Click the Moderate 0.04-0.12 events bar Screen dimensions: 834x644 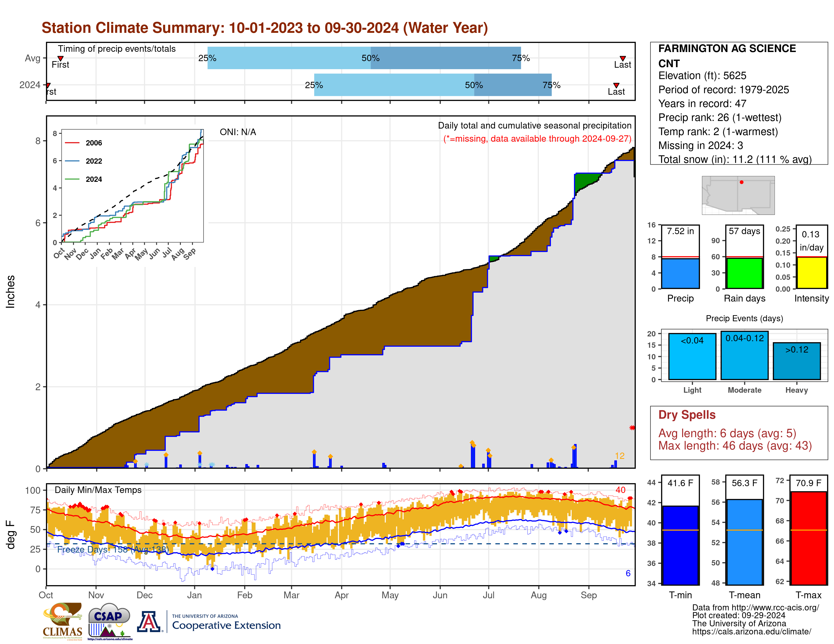click(744, 355)
